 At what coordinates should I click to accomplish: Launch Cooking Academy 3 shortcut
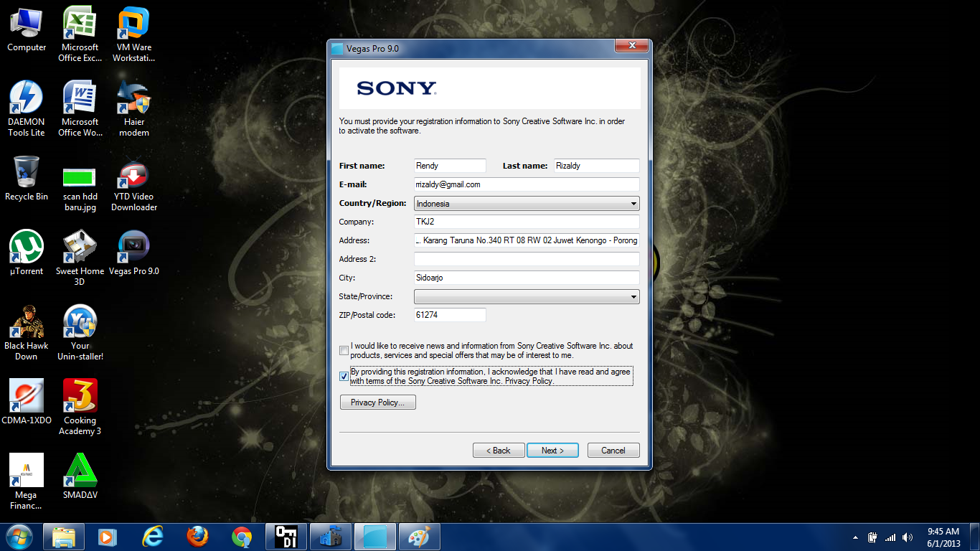tap(80, 408)
